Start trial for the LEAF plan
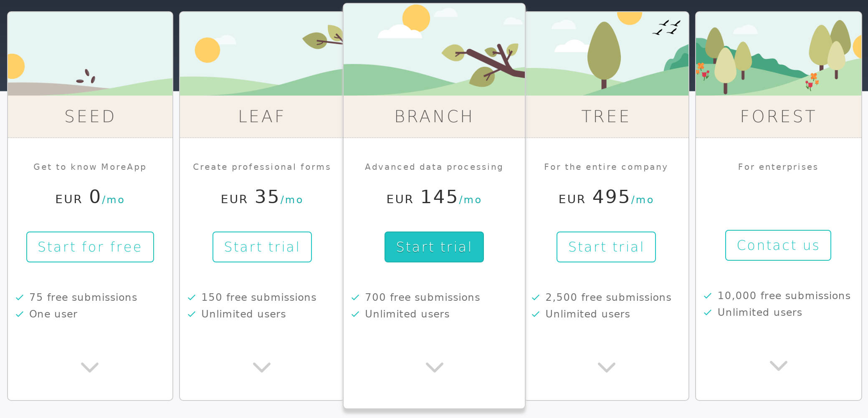Image resolution: width=868 pixels, height=418 pixels. [x=262, y=247]
